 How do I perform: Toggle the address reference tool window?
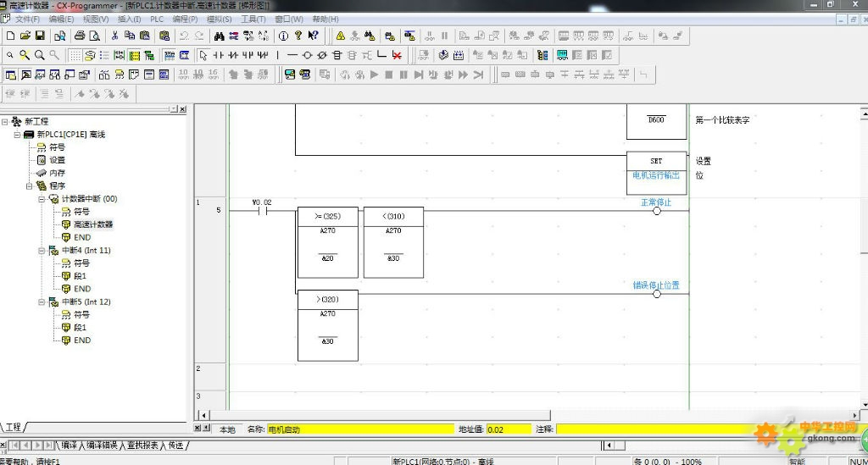tap(55, 75)
